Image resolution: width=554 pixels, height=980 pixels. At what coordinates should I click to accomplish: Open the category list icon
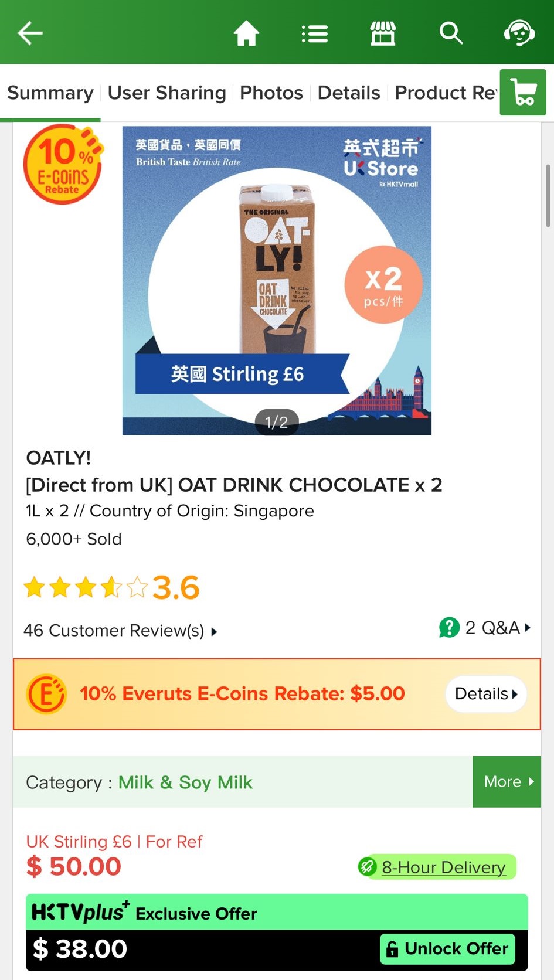(x=315, y=33)
